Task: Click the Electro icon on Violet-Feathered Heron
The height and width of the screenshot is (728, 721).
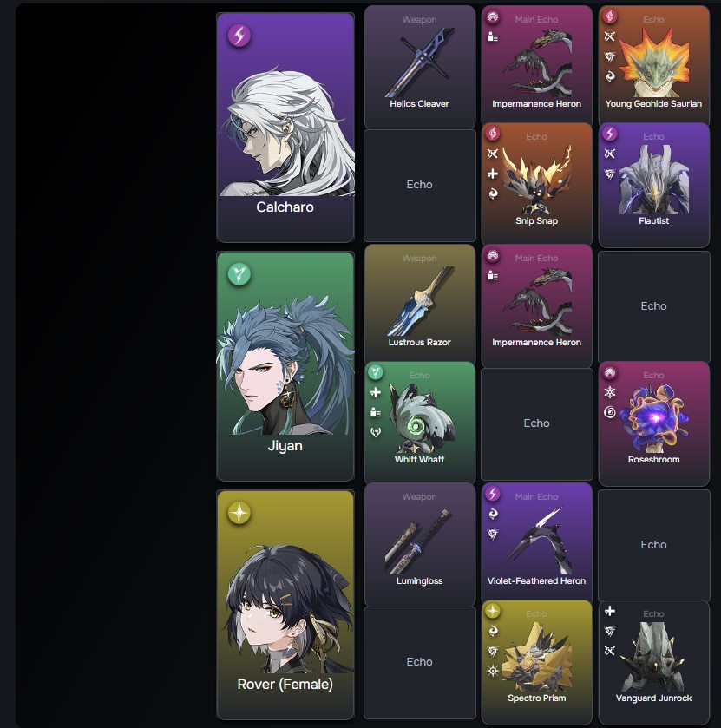Action: (493, 494)
